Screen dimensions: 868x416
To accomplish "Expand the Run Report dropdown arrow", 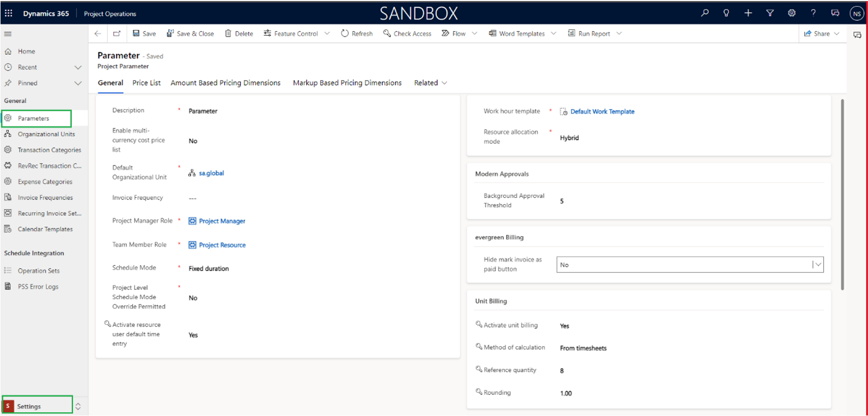I will (x=619, y=33).
